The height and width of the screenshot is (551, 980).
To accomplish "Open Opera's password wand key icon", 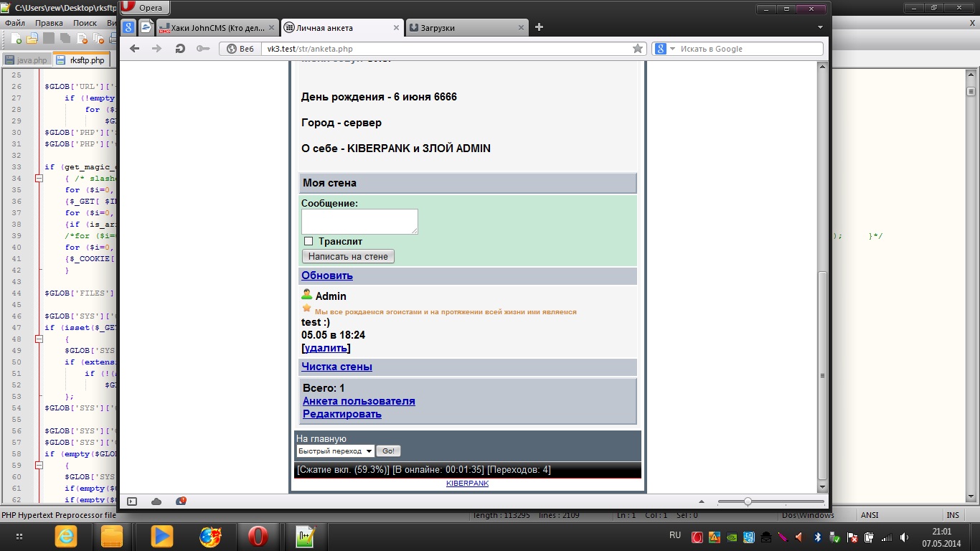I will tap(203, 49).
